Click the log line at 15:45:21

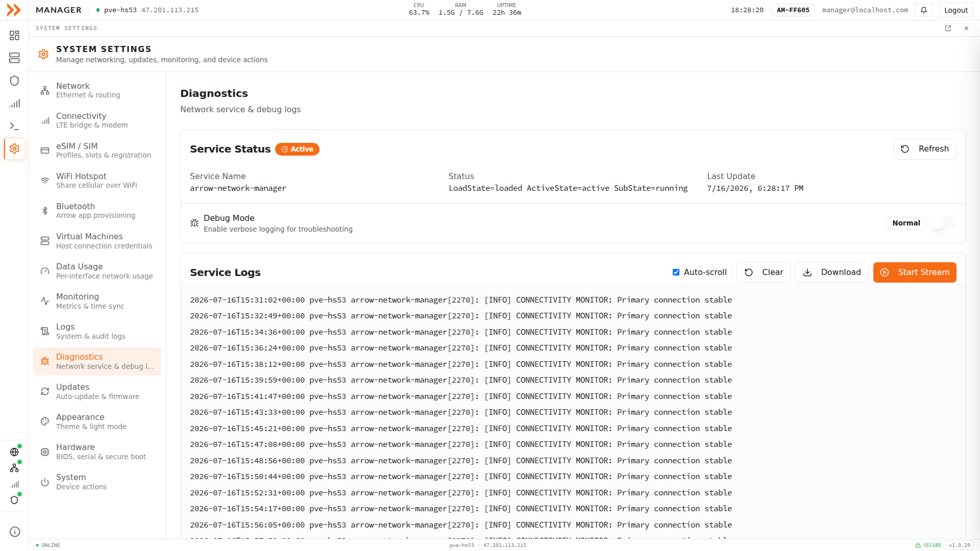461,429
